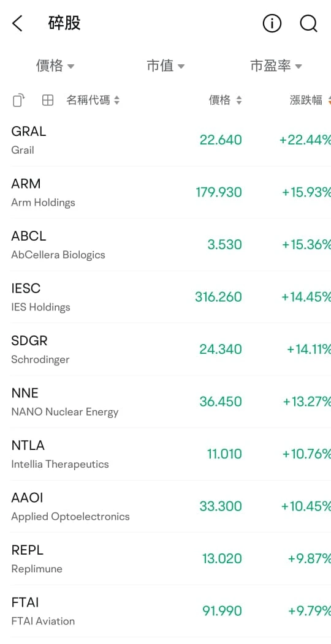Open the info circle icon
This screenshot has width=331, height=644.
[272, 24]
